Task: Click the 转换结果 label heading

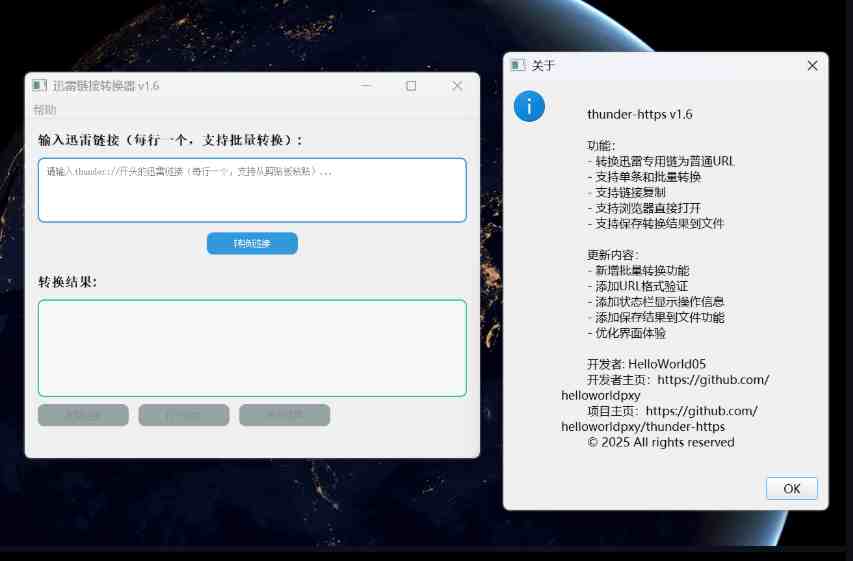Action: 68,281
